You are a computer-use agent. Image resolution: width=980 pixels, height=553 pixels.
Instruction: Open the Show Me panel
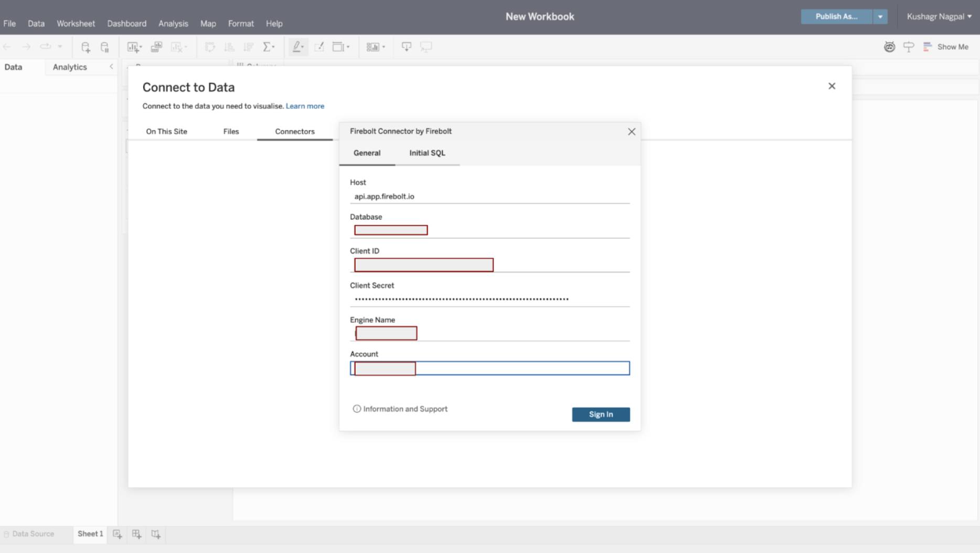[x=946, y=47]
